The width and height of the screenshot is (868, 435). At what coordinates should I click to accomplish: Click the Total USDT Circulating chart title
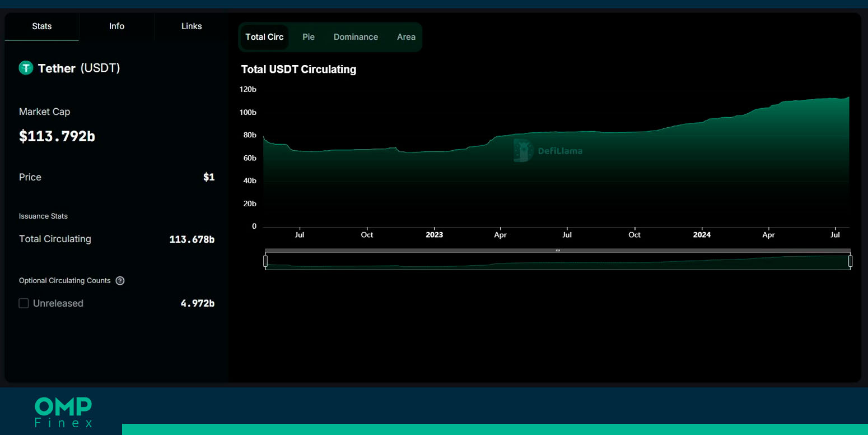click(x=298, y=70)
